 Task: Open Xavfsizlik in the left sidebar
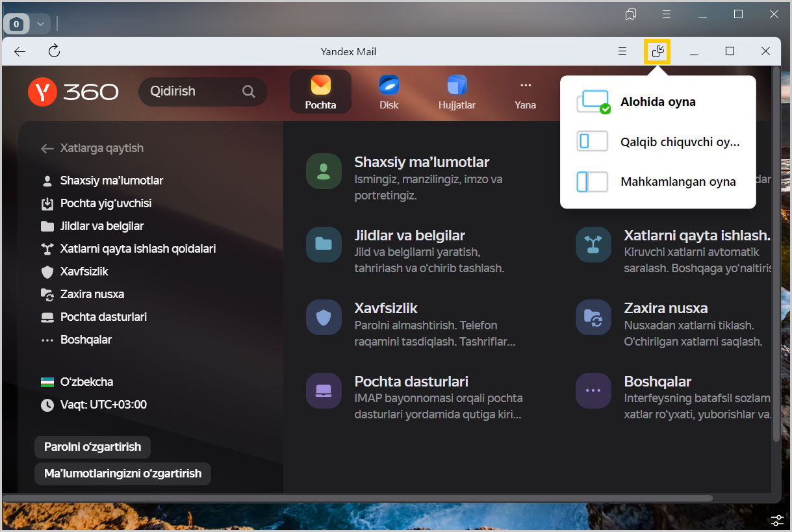pyautogui.click(x=84, y=272)
